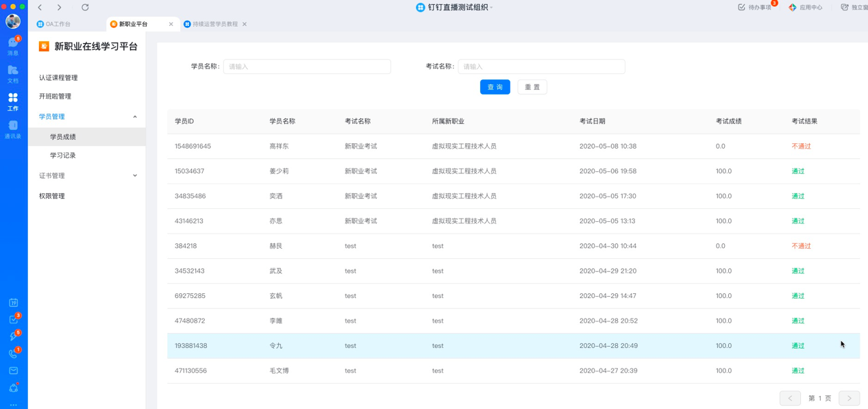Open the 文档 documents section
The width and height of the screenshot is (868, 409).
tap(13, 73)
